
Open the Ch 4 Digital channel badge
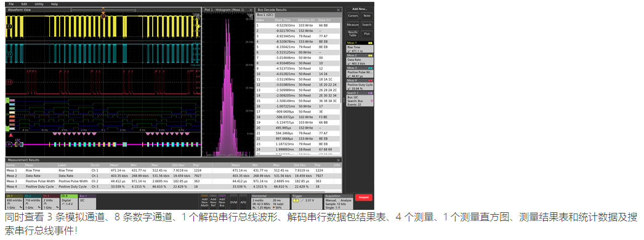(x=68, y=201)
